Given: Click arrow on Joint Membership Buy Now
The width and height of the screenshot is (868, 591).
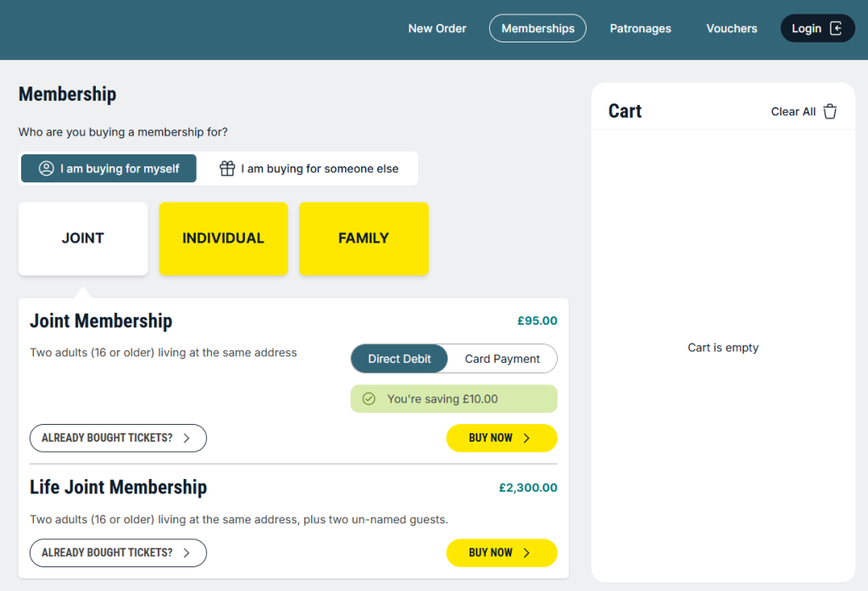Looking at the screenshot, I should pos(526,438).
